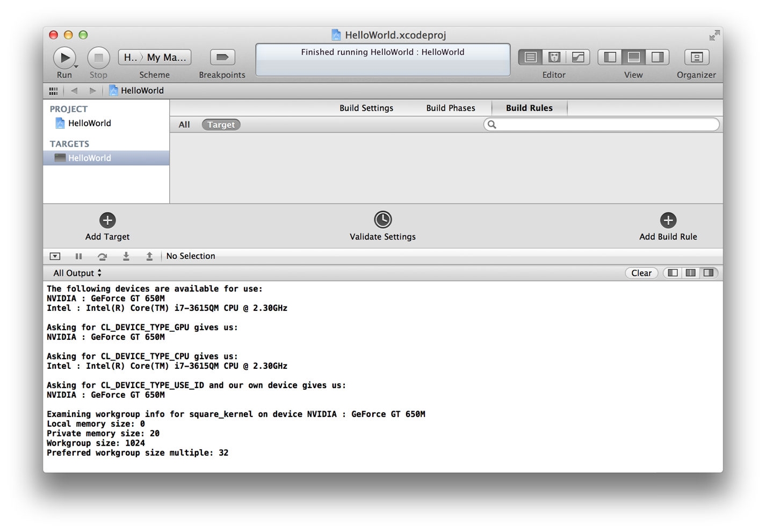This screenshot has height=532, width=766.
Task: Select the HelloWorld project in the sidebar
Action: (x=89, y=123)
